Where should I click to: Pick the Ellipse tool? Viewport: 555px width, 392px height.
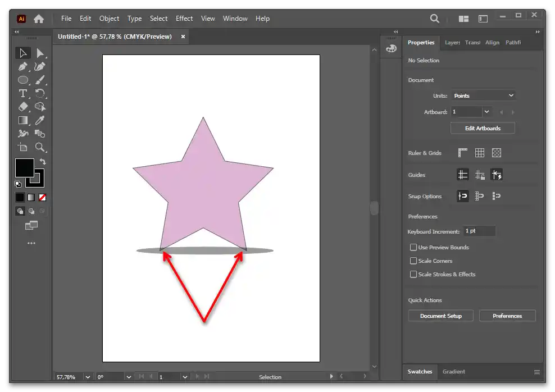(23, 80)
